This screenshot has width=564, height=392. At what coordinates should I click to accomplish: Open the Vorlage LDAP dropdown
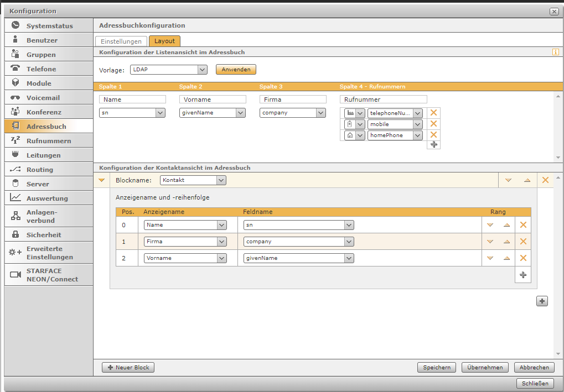coord(202,70)
